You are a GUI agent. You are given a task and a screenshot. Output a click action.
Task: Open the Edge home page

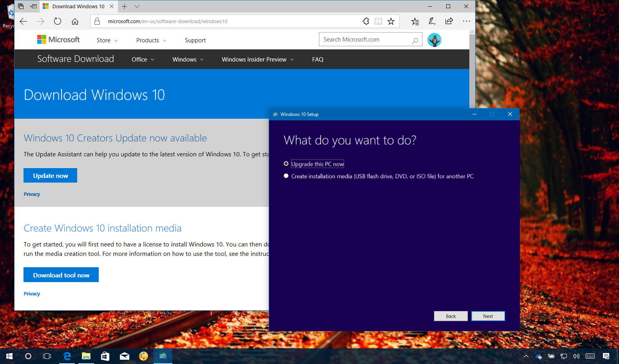[75, 22]
